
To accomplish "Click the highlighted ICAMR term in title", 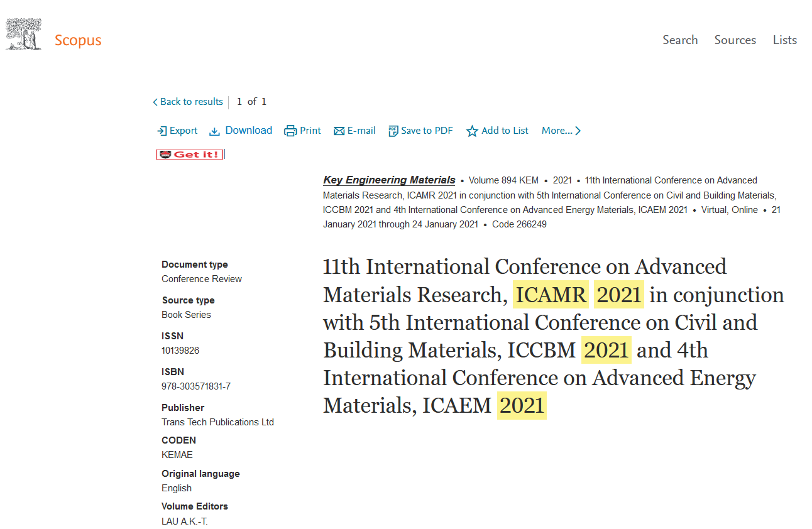I will pyautogui.click(x=551, y=295).
